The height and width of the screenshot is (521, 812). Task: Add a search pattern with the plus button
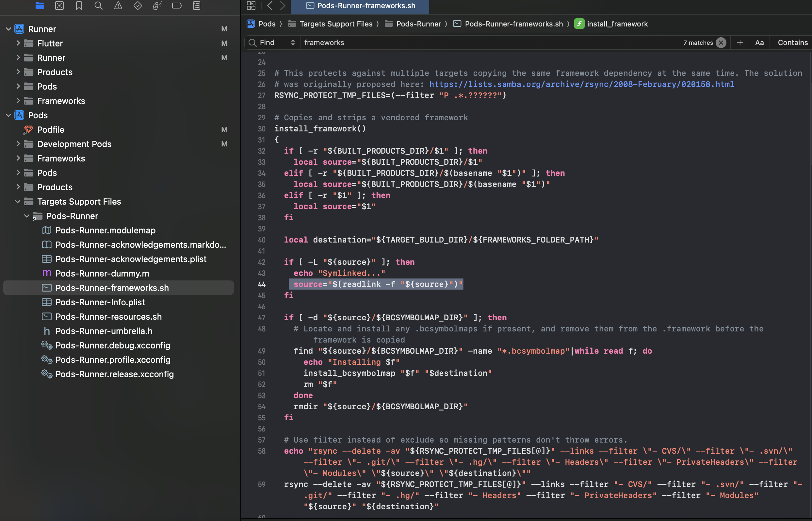(740, 42)
